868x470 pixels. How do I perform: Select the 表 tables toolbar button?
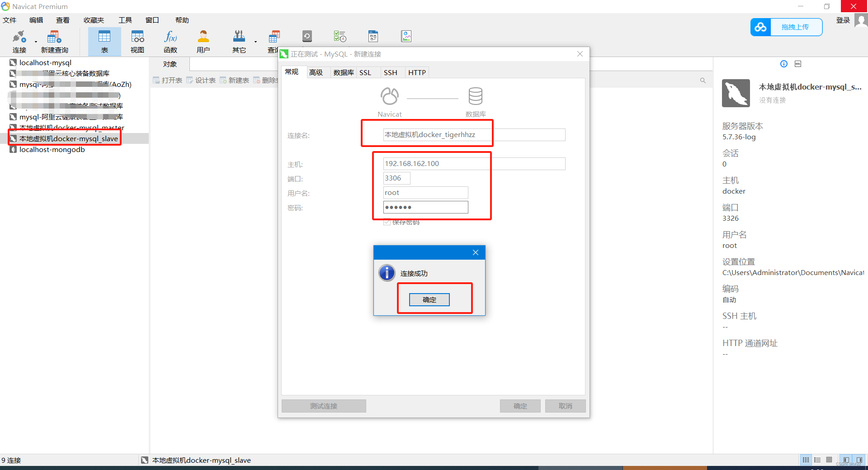tap(104, 42)
